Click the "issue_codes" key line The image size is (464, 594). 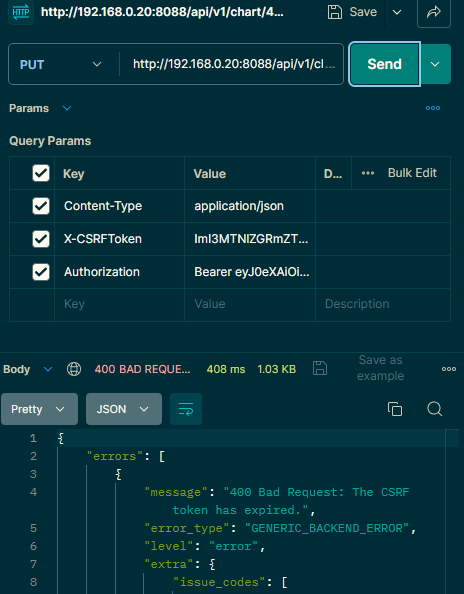221,582
